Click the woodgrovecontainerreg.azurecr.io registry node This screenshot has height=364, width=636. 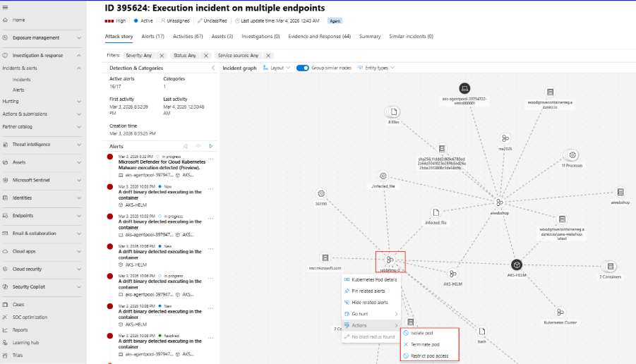click(550, 92)
